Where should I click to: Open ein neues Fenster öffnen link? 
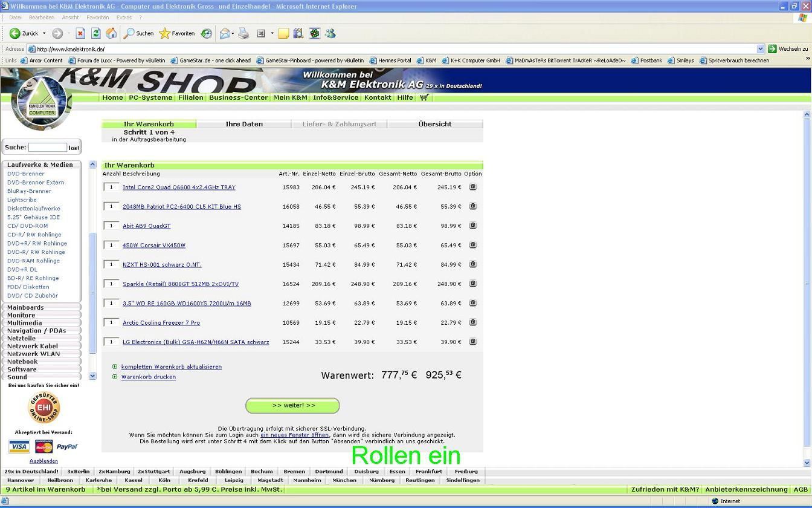294,435
